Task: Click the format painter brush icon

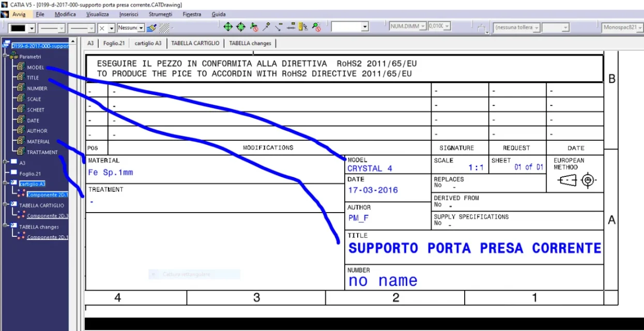Action: point(151,27)
